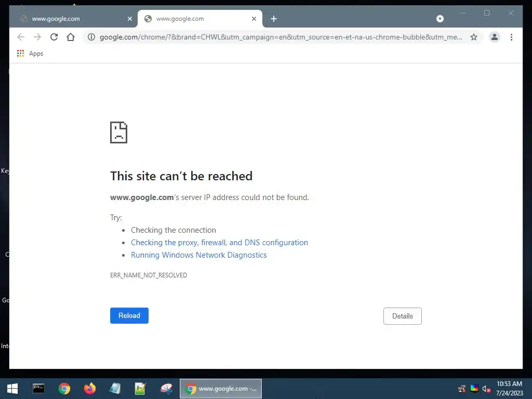Go back with the back arrow

pos(21,37)
